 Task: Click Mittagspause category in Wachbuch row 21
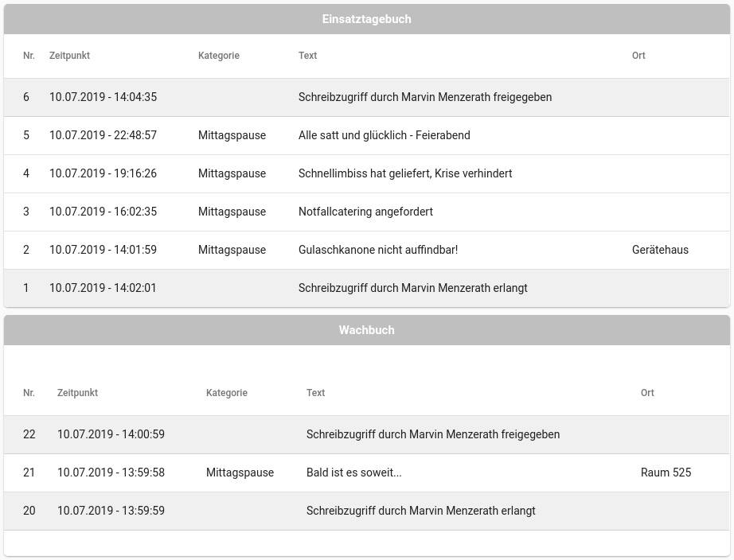[x=240, y=472]
